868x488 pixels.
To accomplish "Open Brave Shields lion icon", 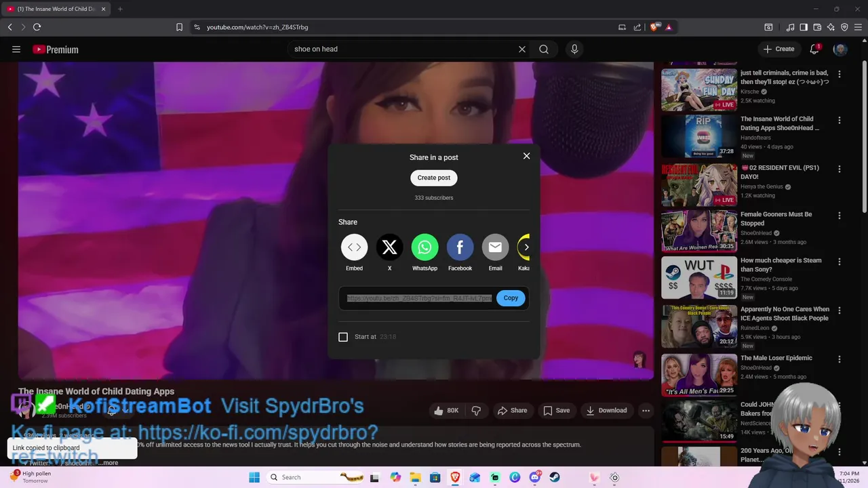I will [654, 27].
